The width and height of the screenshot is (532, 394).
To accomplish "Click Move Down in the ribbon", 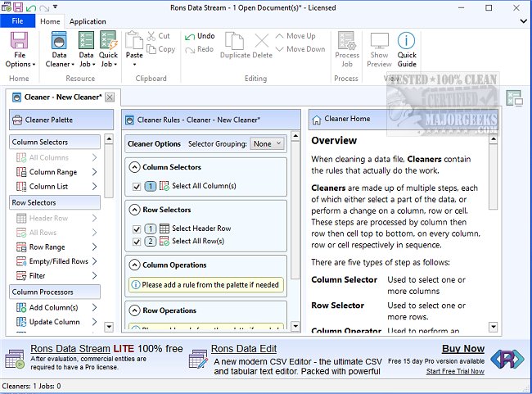I will coord(300,49).
